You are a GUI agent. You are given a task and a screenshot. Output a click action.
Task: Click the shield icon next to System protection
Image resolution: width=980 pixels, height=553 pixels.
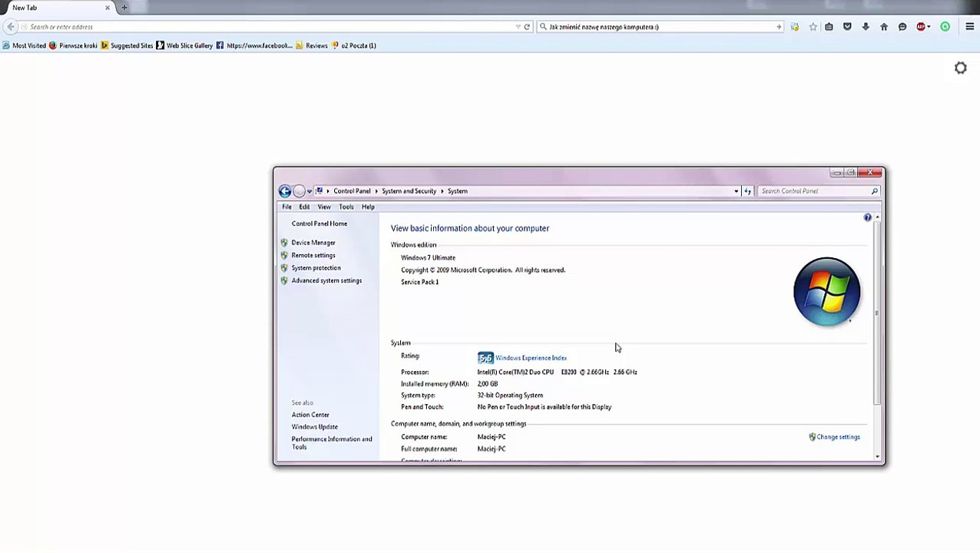[x=284, y=268]
